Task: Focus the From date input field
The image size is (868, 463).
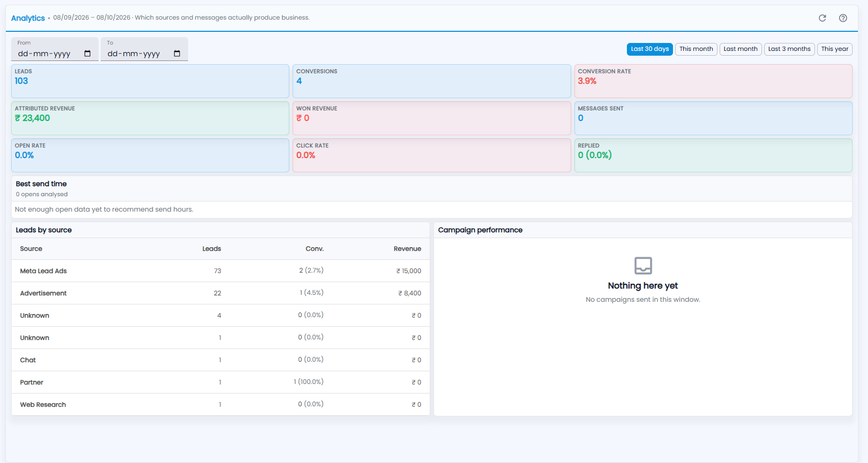Action: tap(55, 49)
